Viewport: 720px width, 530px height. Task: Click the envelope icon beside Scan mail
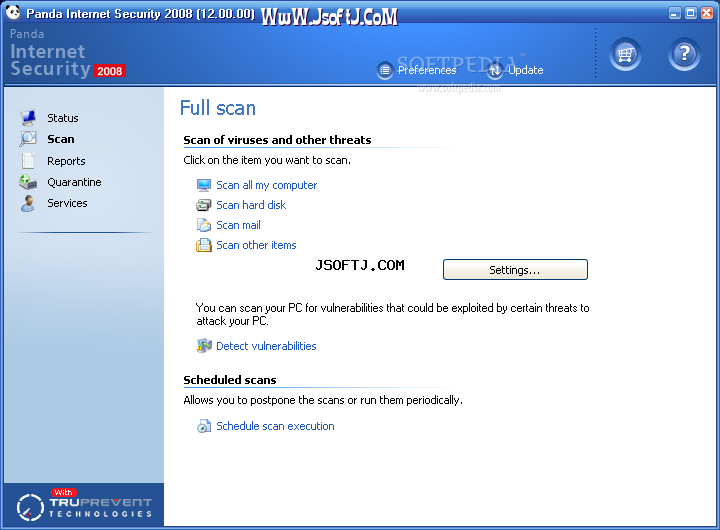click(x=203, y=225)
